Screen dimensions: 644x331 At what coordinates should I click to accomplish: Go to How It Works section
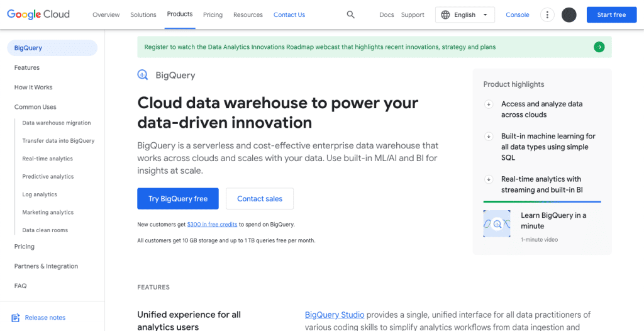pyautogui.click(x=33, y=87)
